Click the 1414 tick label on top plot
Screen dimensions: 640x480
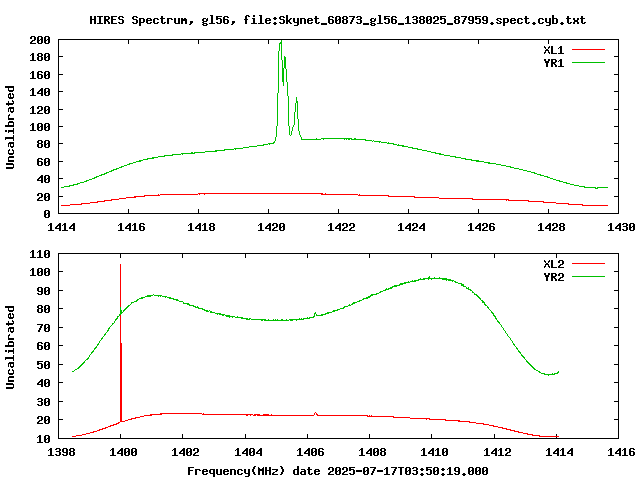[x=61, y=227]
